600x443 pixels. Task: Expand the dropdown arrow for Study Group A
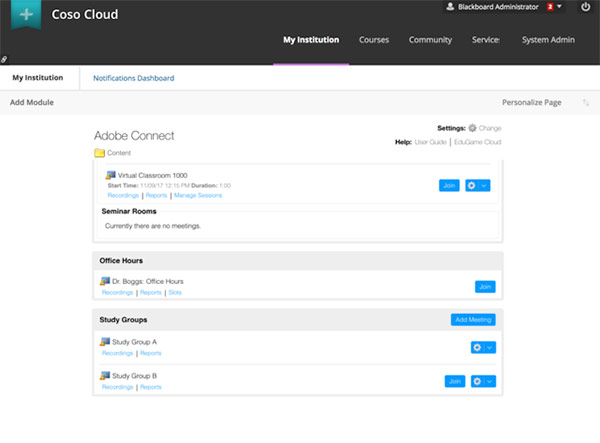click(x=489, y=347)
